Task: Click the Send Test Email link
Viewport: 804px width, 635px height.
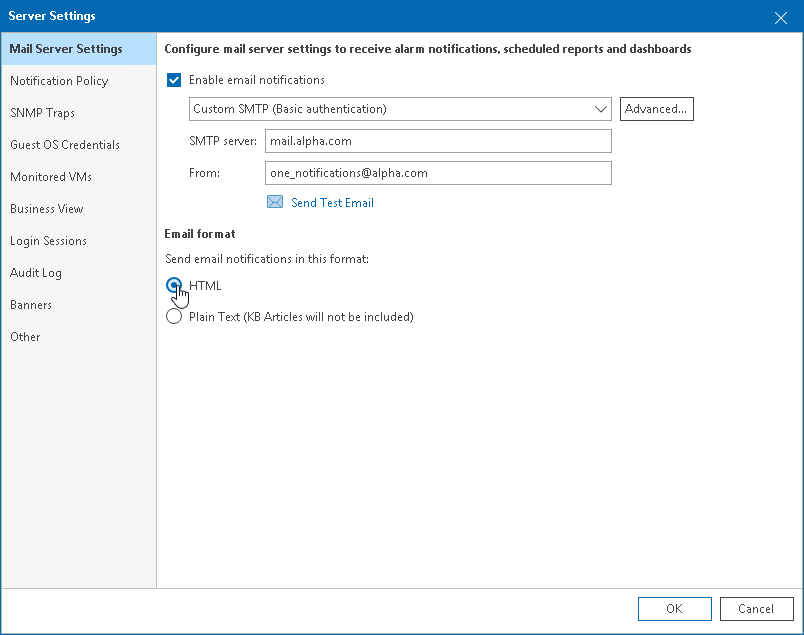Action: coord(332,203)
